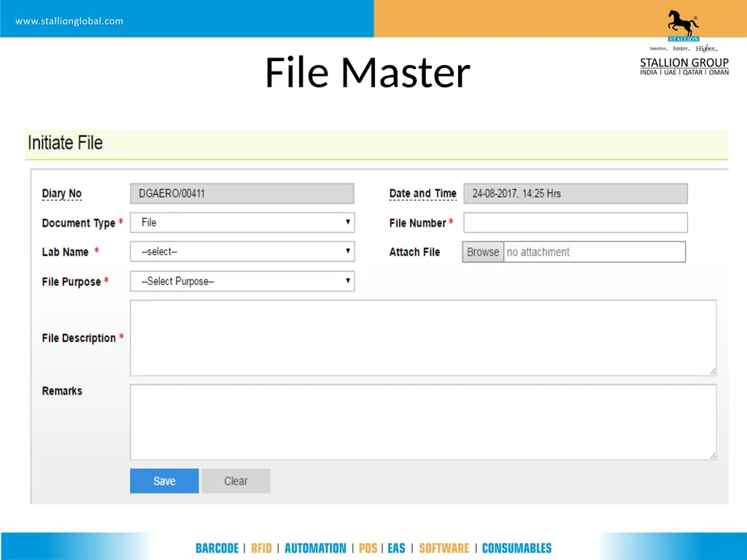Image resolution: width=747 pixels, height=560 pixels.
Task: Open the Document Type dropdown
Action: pos(242,222)
